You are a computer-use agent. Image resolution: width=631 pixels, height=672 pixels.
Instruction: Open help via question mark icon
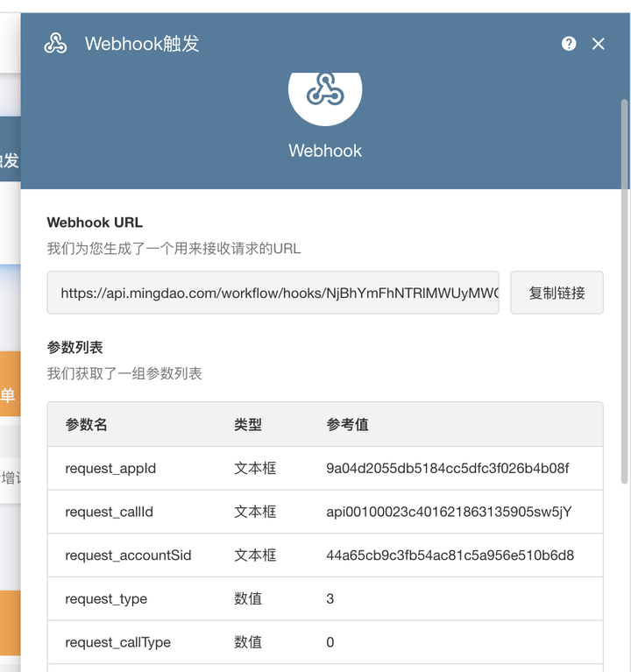(569, 43)
